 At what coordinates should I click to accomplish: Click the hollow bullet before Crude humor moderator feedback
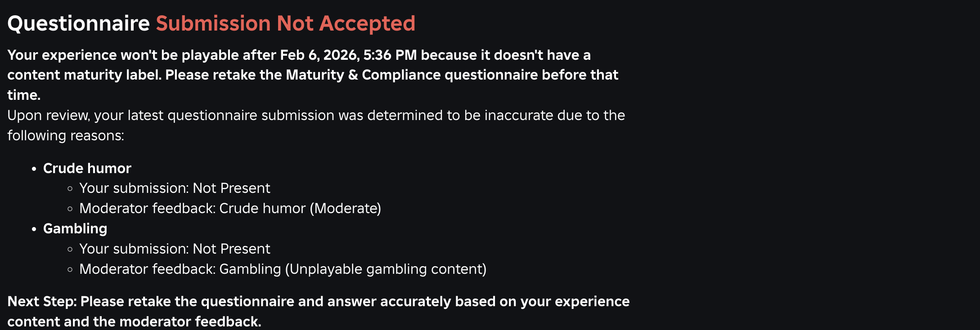click(x=70, y=209)
